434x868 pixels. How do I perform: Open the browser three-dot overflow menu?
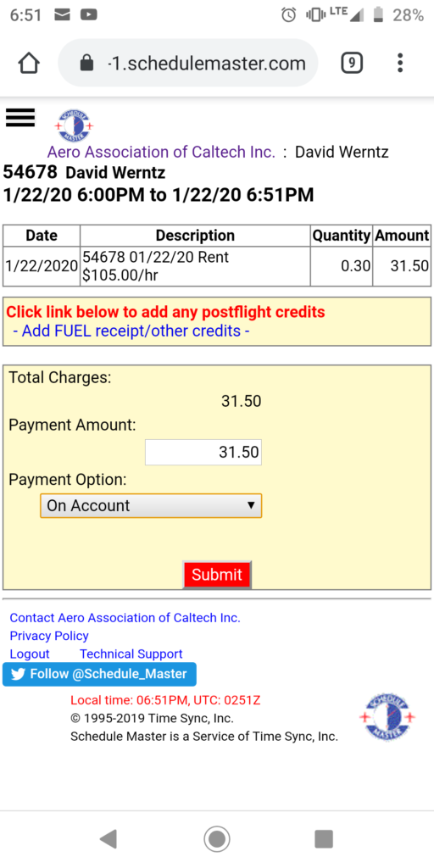point(400,63)
